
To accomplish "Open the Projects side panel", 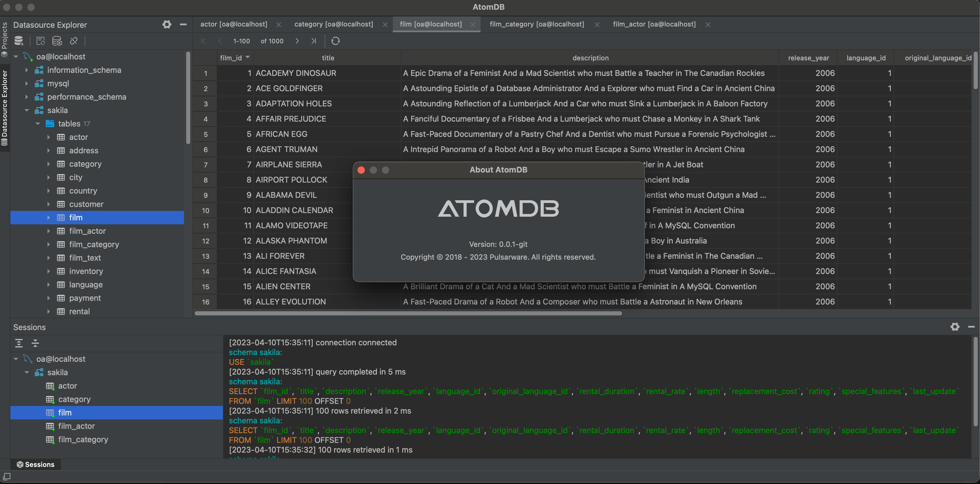I will pyautogui.click(x=5, y=39).
